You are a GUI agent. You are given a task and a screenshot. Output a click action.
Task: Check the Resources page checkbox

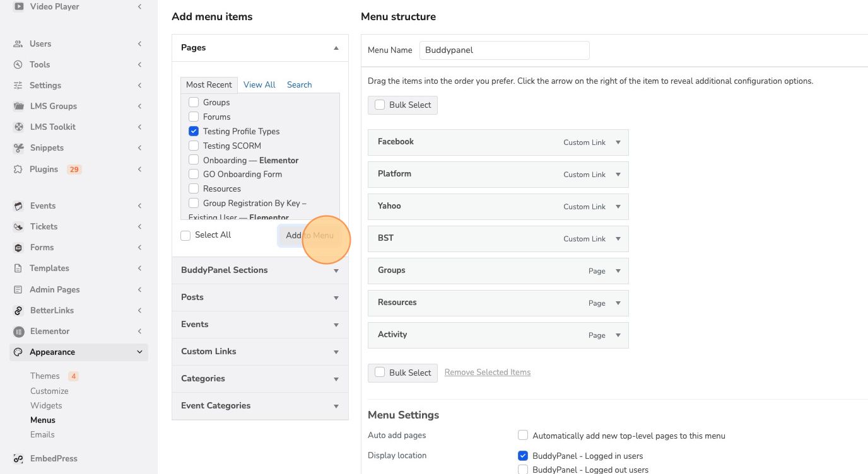tap(194, 188)
